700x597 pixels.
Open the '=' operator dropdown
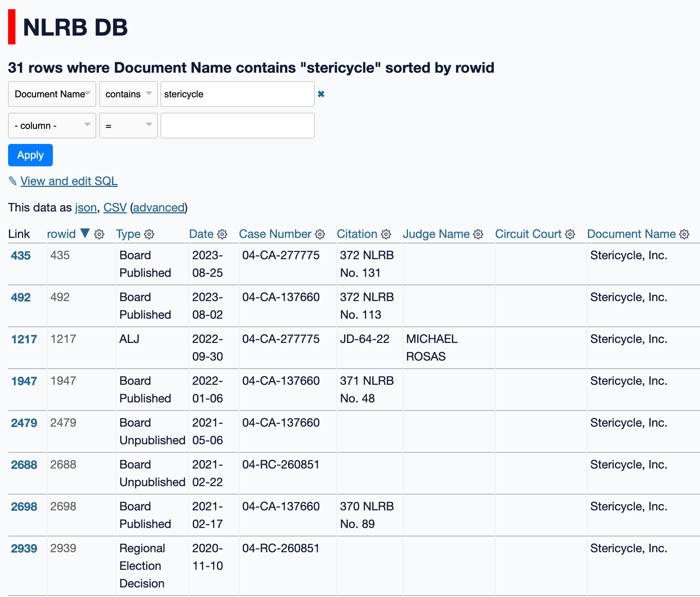tap(128, 126)
